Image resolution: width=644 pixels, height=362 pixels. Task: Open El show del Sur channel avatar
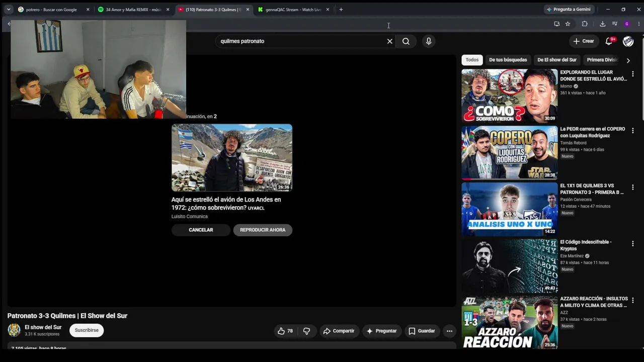coord(14,330)
